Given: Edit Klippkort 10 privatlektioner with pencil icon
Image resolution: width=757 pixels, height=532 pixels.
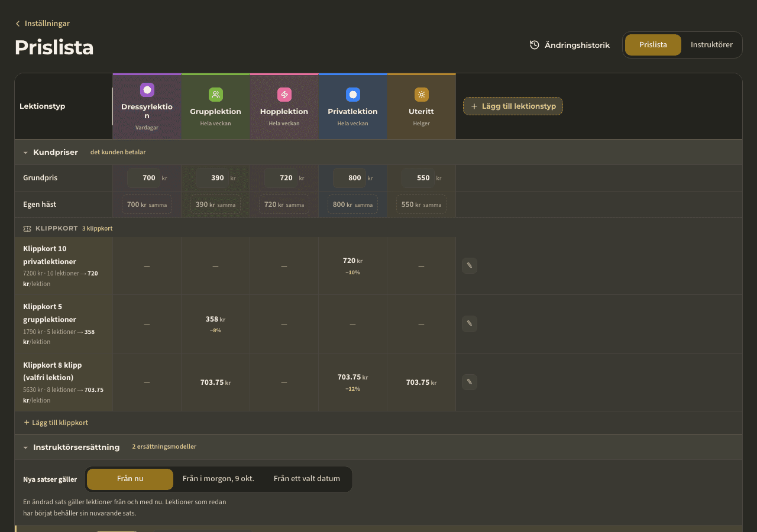Looking at the screenshot, I should [x=470, y=266].
